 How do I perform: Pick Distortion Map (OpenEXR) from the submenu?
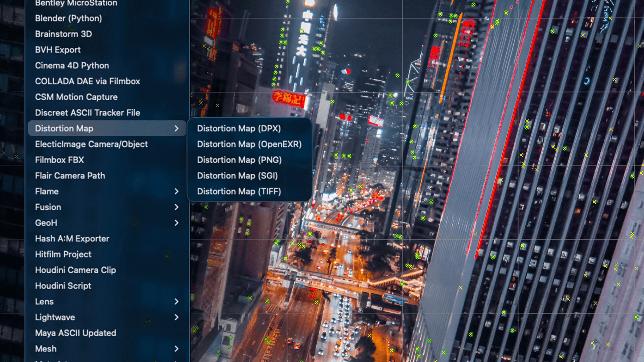tap(249, 144)
